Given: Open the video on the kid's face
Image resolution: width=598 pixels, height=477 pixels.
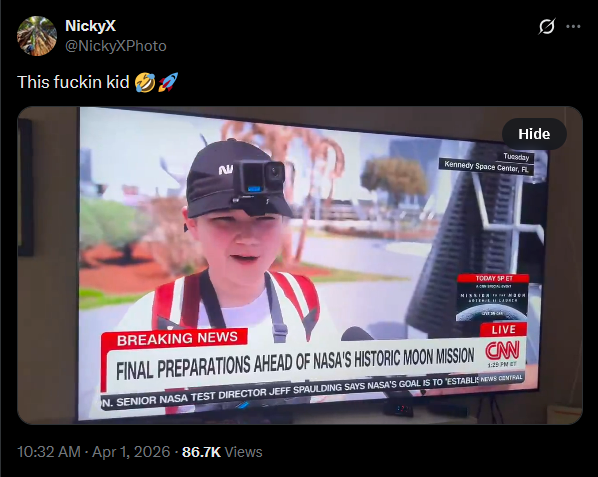Looking at the screenshot, I should pyautogui.click(x=238, y=242).
